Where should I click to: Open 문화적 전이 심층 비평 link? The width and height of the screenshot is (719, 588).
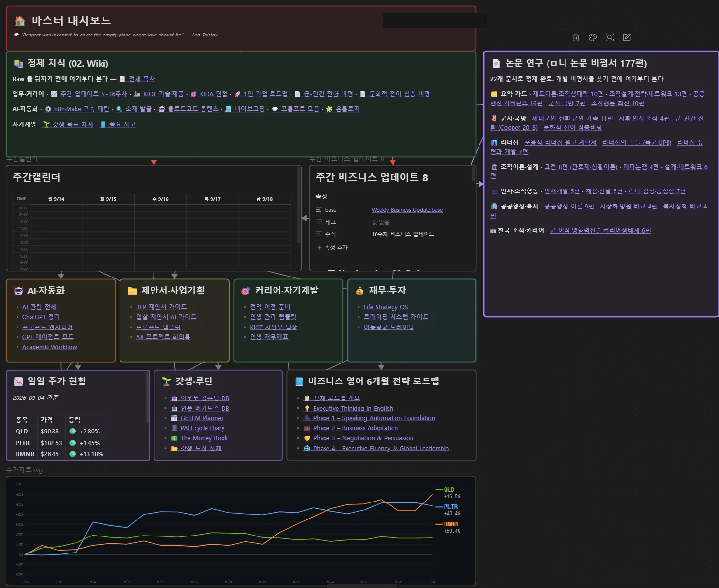[399, 94]
